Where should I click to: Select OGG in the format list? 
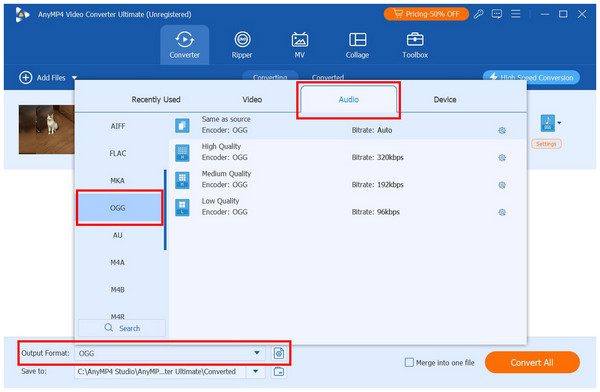click(119, 208)
